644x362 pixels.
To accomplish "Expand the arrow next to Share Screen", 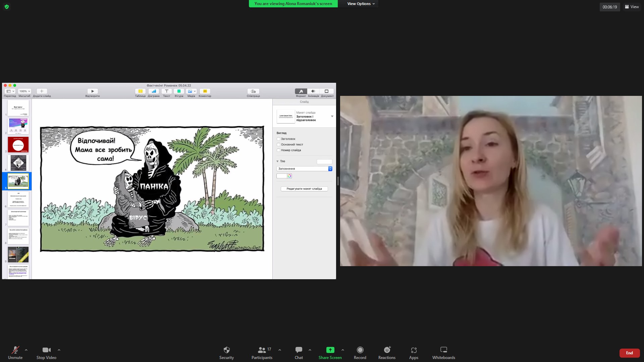I will point(343,350).
